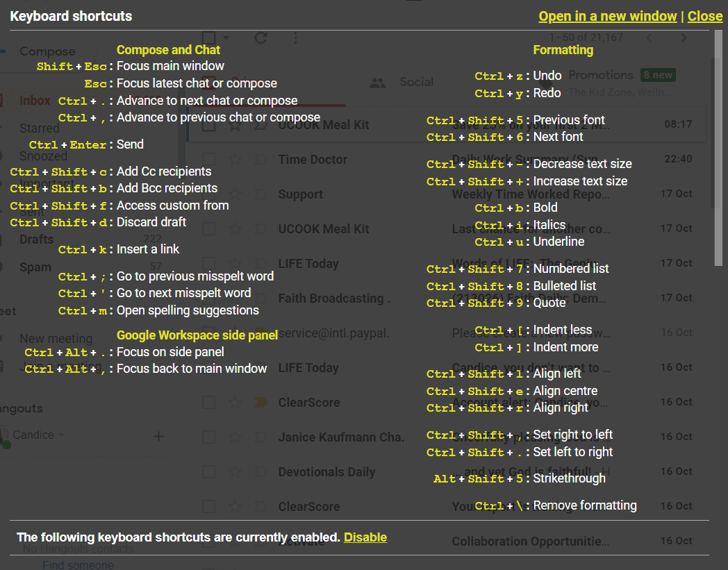728x570 pixels.
Task: Click the green presence dot next to Candice
Action: coord(6,444)
